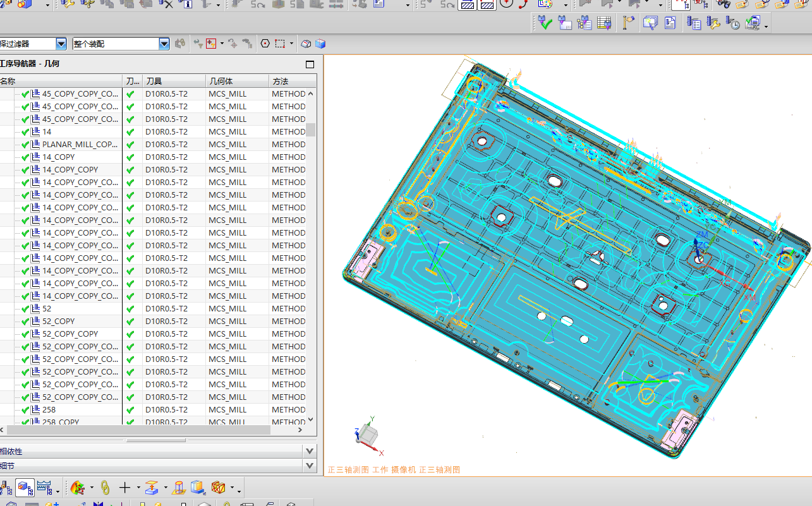Click the hexagon selection icon in filter bar
The width and height of the screenshot is (812, 506).
point(265,44)
